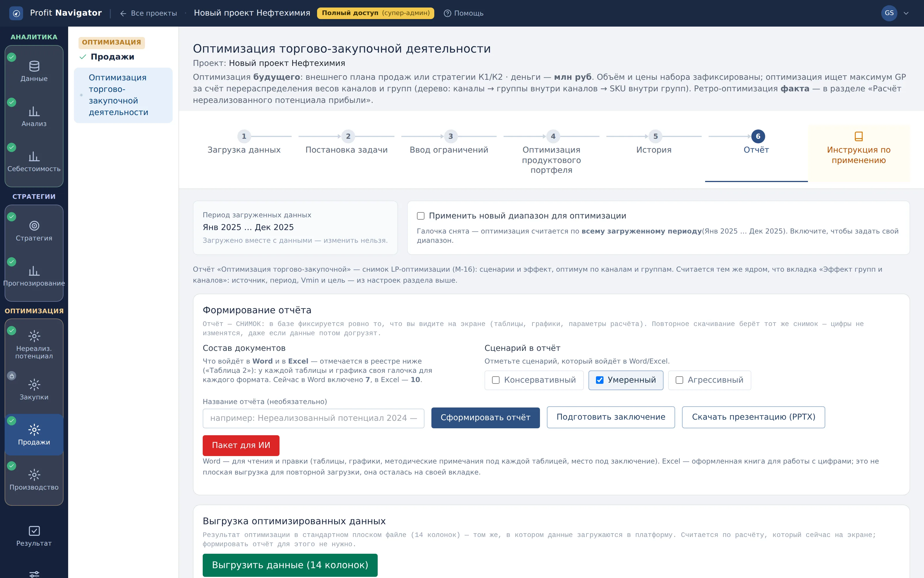
Task: Go back via Все проекты arrow
Action: coord(148,13)
